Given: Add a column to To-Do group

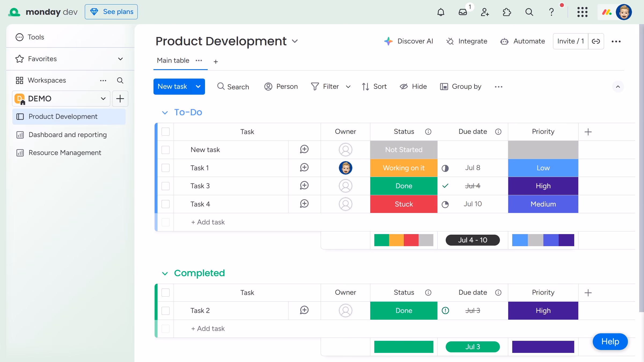Looking at the screenshot, I should tap(588, 132).
